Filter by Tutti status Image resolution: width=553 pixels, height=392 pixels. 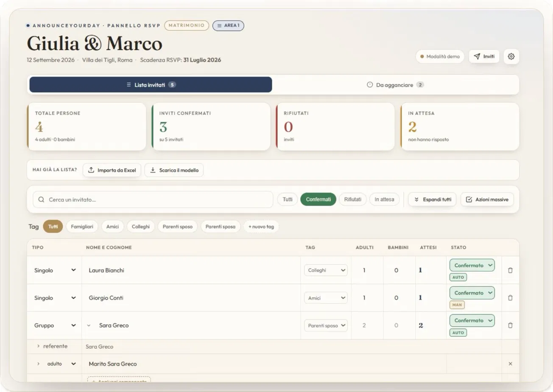288,199
